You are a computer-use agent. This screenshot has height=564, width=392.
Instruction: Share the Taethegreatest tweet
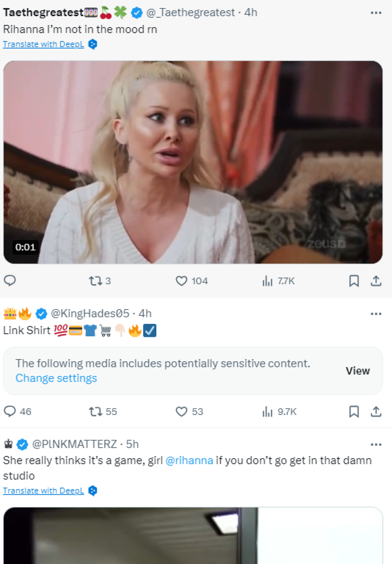(x=376, y=281)
